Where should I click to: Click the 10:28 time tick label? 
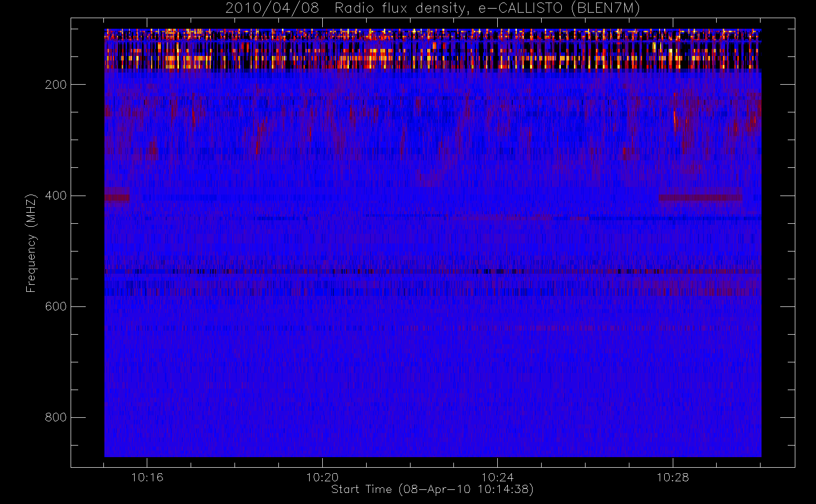click(672, 477)
